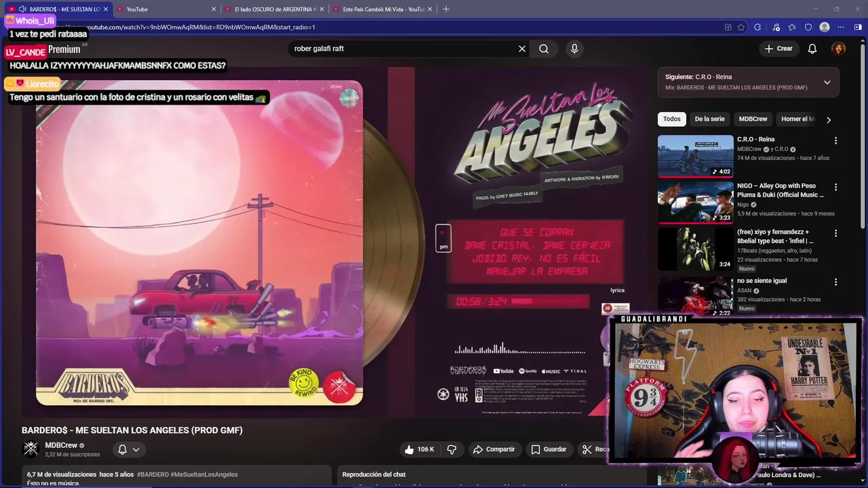This screenshot has width=868, height=488.
Task: Open no se siente igual thumbnail
Action: point(695,296)
